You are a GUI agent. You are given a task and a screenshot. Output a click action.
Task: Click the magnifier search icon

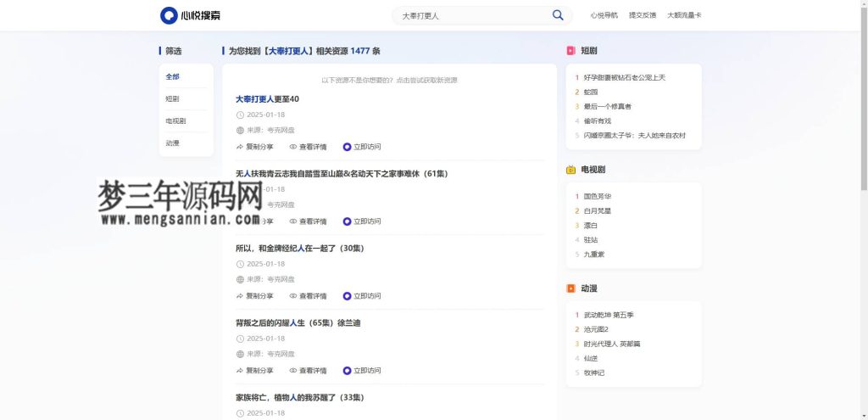[x=558, y=15]
